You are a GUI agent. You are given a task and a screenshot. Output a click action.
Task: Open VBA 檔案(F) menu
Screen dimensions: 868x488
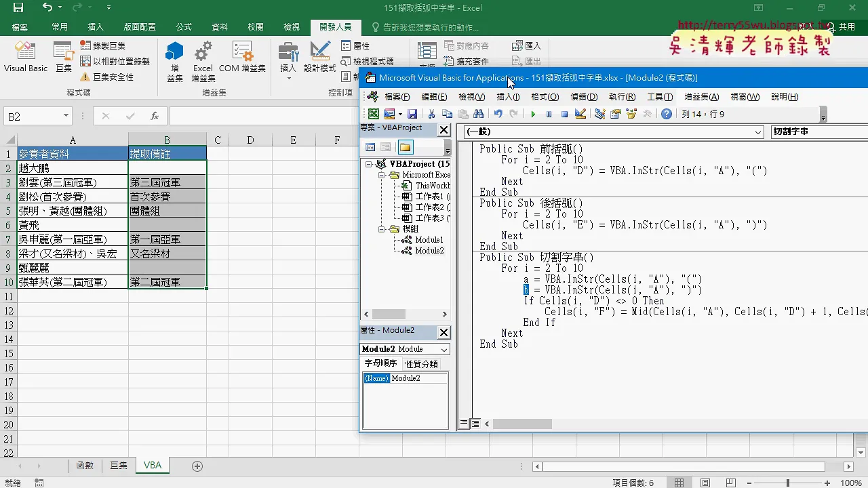(x=397, y=97)
